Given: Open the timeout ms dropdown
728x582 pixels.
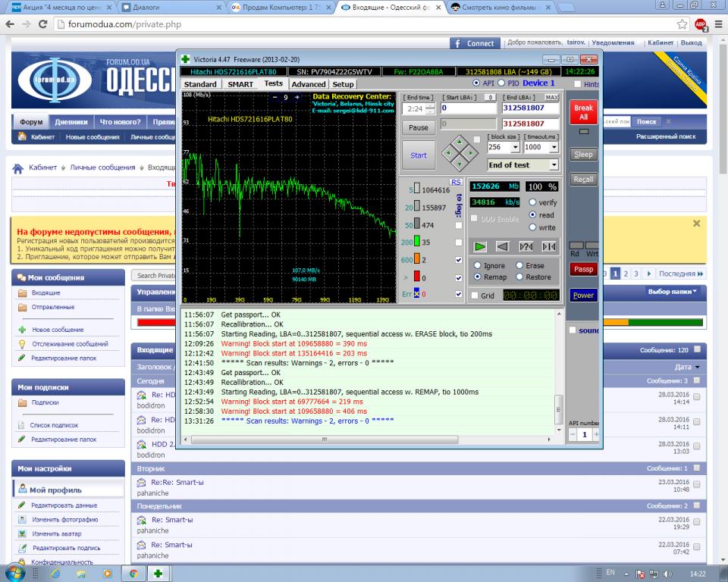Looking at the screenshot, I should click(554, 147).
